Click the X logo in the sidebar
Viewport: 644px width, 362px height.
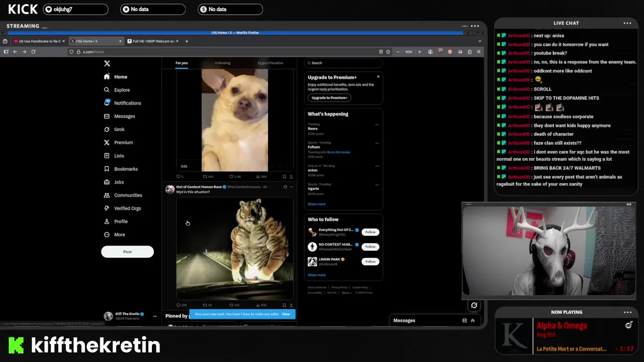pos(107,63)
